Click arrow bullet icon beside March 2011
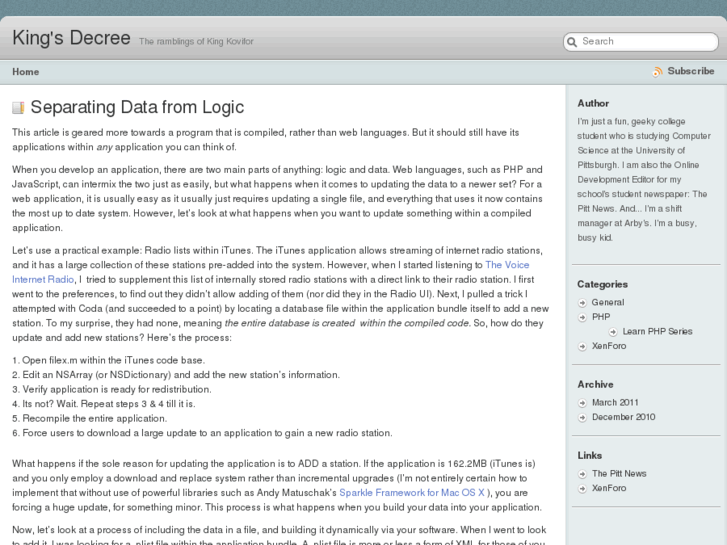The image size is (727, 545). coord(583,403)
